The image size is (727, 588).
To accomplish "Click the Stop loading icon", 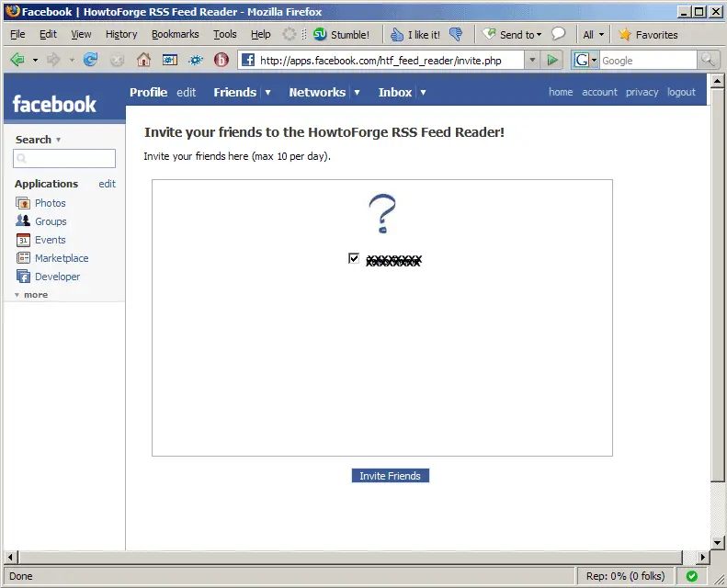I will point(117,61).
